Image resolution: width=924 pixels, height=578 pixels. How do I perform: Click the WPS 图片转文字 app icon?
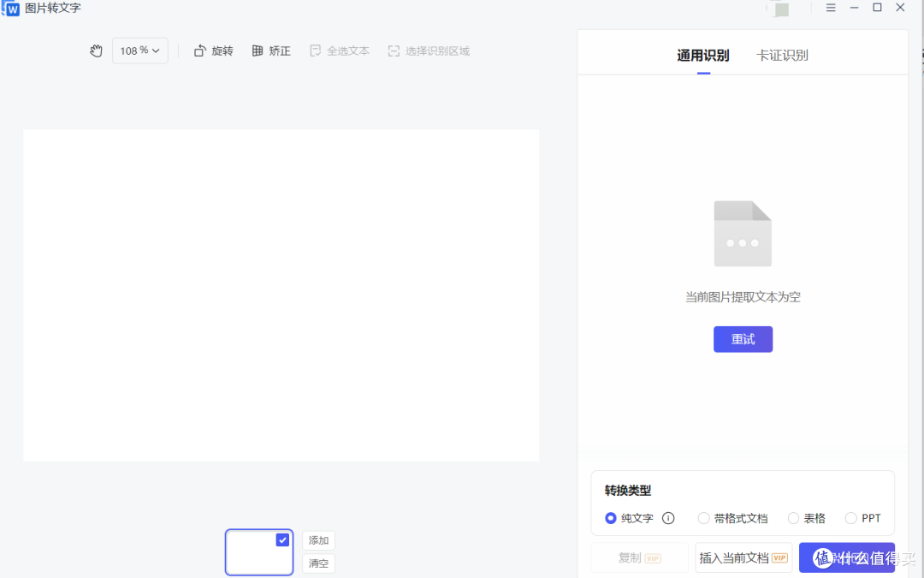[x=10, y=9]
